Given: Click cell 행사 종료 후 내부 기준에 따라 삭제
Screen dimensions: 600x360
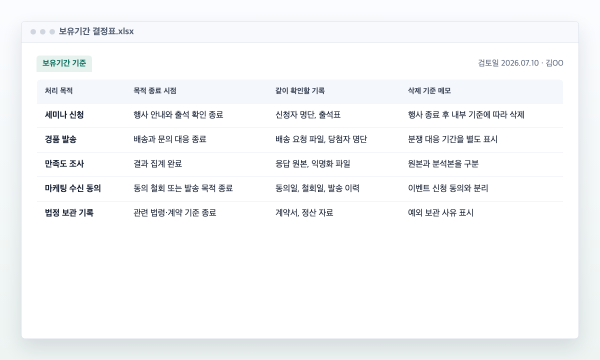Looking at the screenshot, I should pyautogui.click(x=466, y=115).
